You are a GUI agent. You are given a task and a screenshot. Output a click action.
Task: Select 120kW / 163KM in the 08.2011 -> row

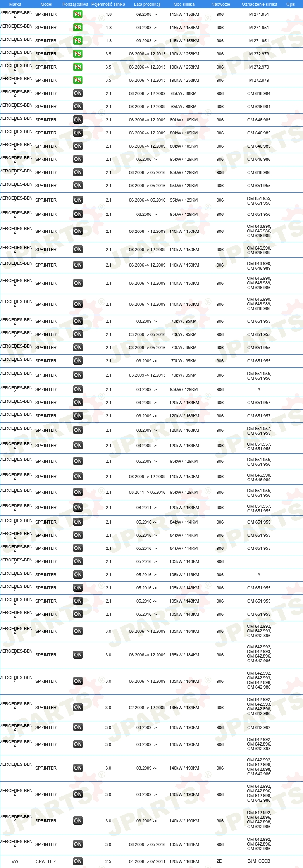click(184, 508)
